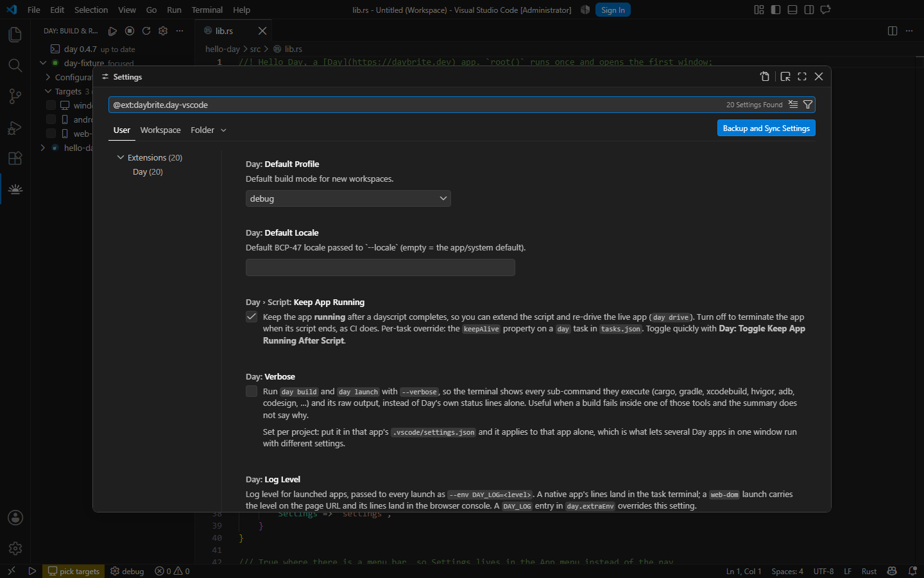
Task: Open the Default Profile debug dropdown
Action: pyautogui.click(x=348, y=198)
